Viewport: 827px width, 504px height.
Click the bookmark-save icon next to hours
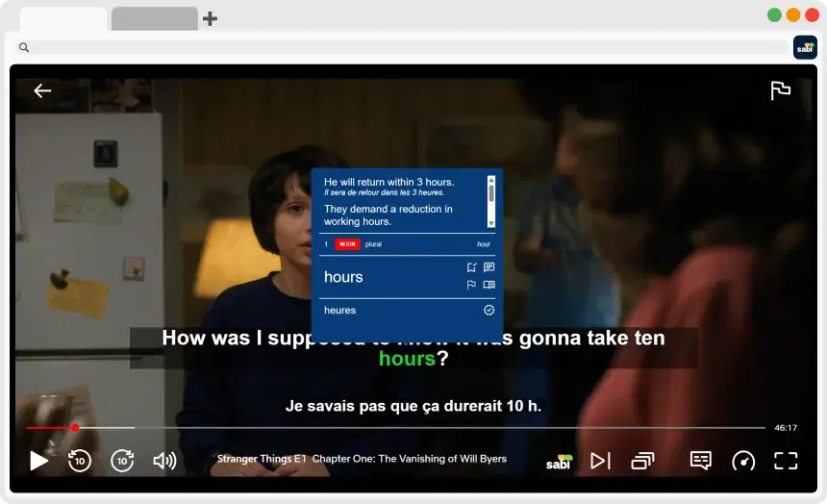click(471, 267)
